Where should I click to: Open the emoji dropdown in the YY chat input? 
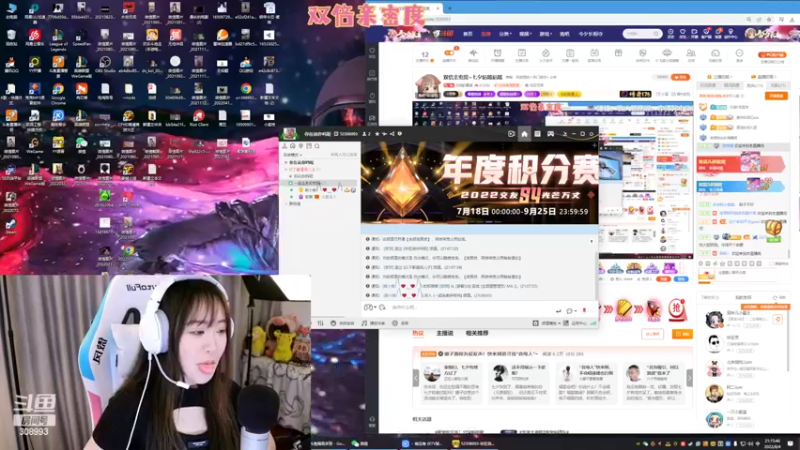pyautogui.click(x=370, y=307)
